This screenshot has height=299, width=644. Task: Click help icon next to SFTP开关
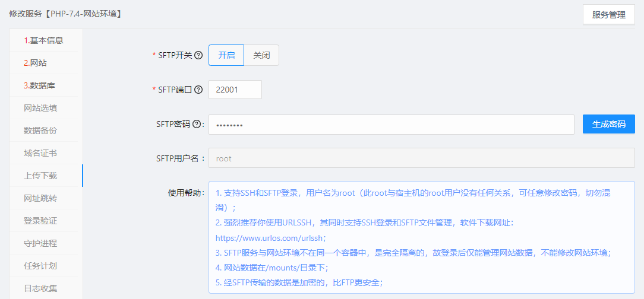coord(198,55)
